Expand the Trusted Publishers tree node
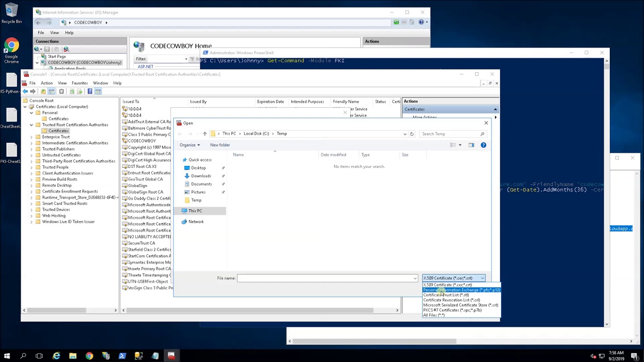 coord(31,149)
